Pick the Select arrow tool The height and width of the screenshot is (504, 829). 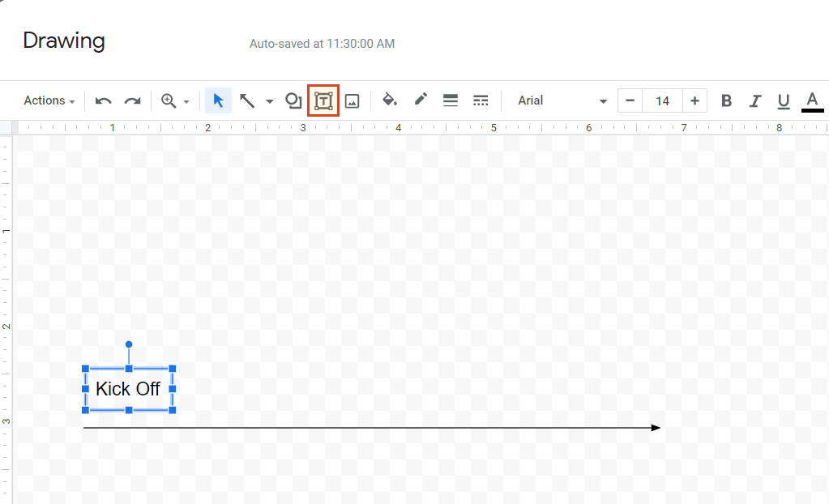click(217, 100)
